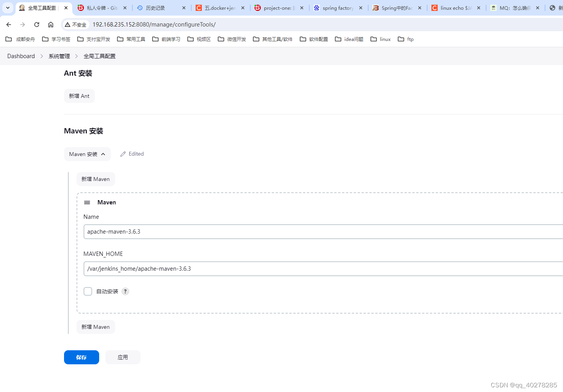Screen dimensions: 563x392
Task: Go to Dashboard breadcrumb
Action: [x=21, y=56]
